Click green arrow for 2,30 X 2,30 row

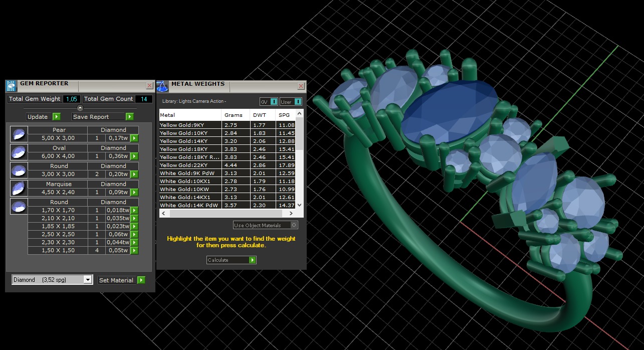134,242
